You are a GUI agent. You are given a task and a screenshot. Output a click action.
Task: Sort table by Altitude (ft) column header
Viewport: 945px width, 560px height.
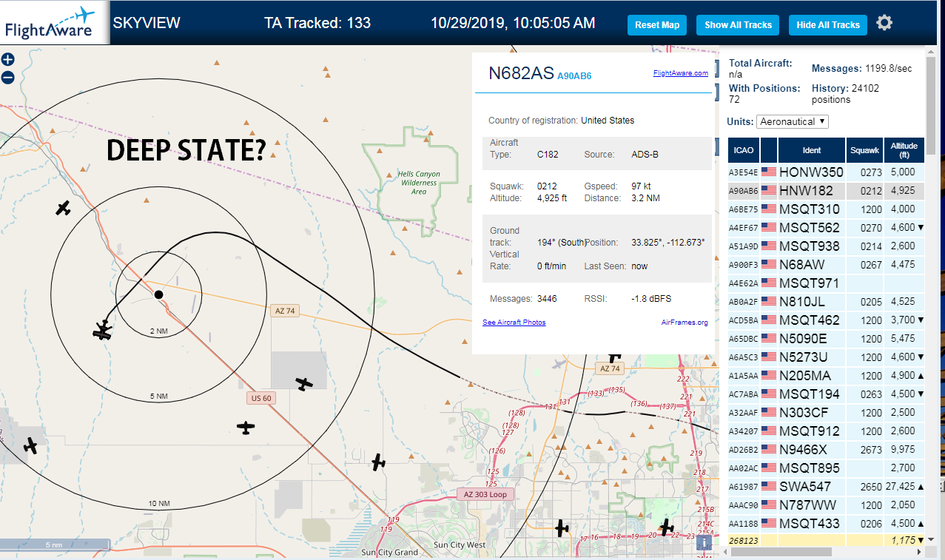[x=904, y=150]
